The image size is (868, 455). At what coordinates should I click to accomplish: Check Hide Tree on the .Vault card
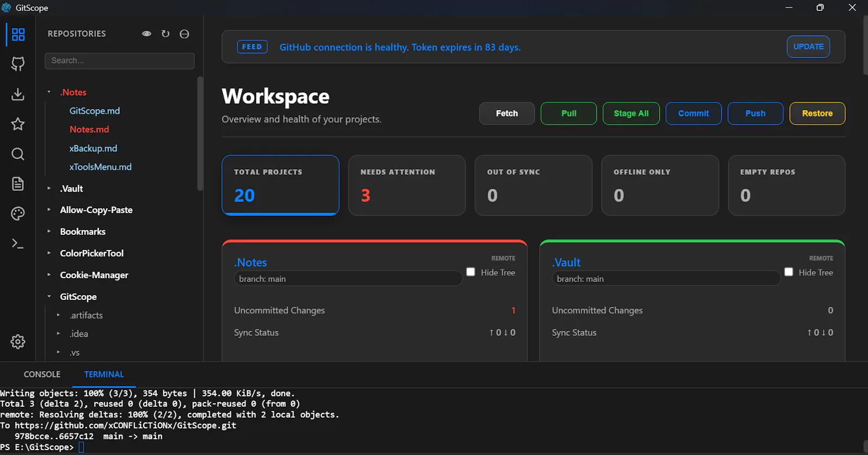[789, 272]
